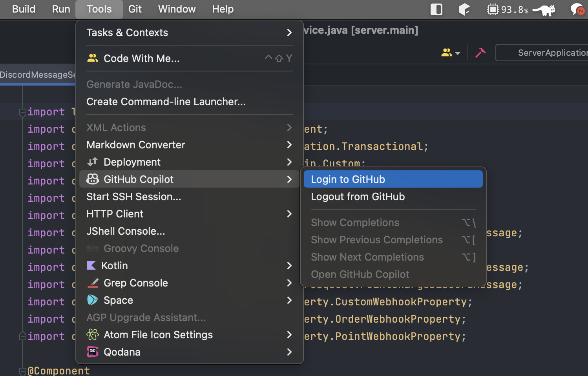Click the Transactional import text

[382, 146]
